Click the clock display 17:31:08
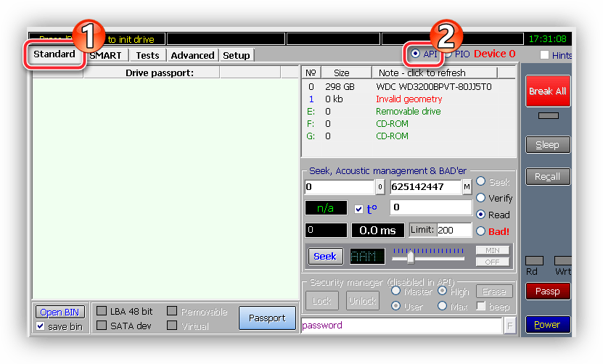603x364 pixels. [548, 39]
